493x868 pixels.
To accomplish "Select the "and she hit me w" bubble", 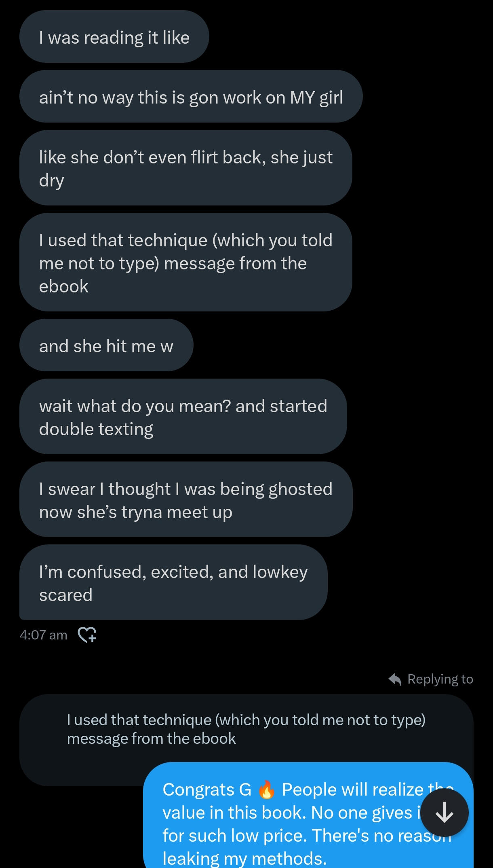I will tap(106, 346).
